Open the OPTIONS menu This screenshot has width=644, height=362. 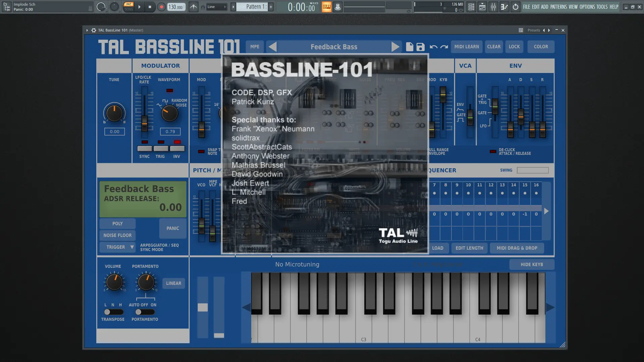pyautogui.click(x=587, y=7)
